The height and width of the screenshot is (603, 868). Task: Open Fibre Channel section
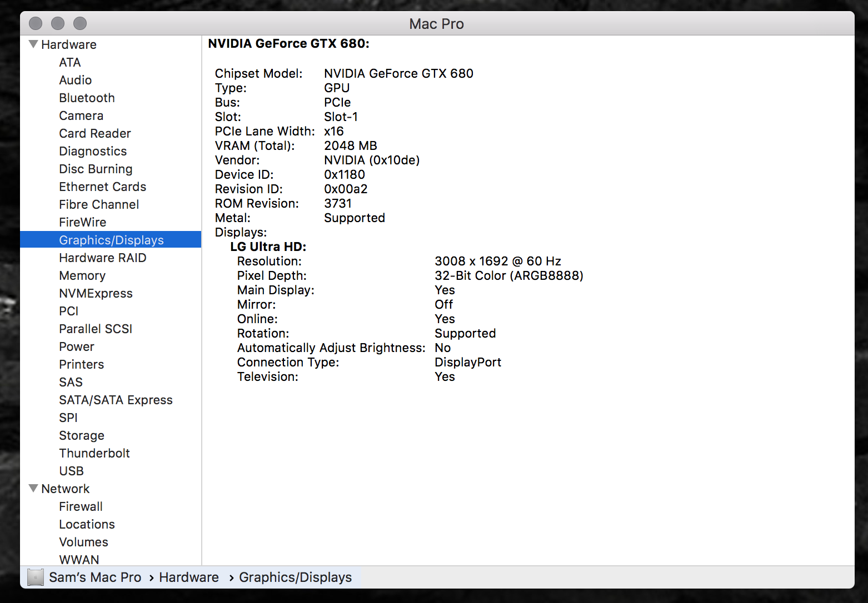coord(99,204)
